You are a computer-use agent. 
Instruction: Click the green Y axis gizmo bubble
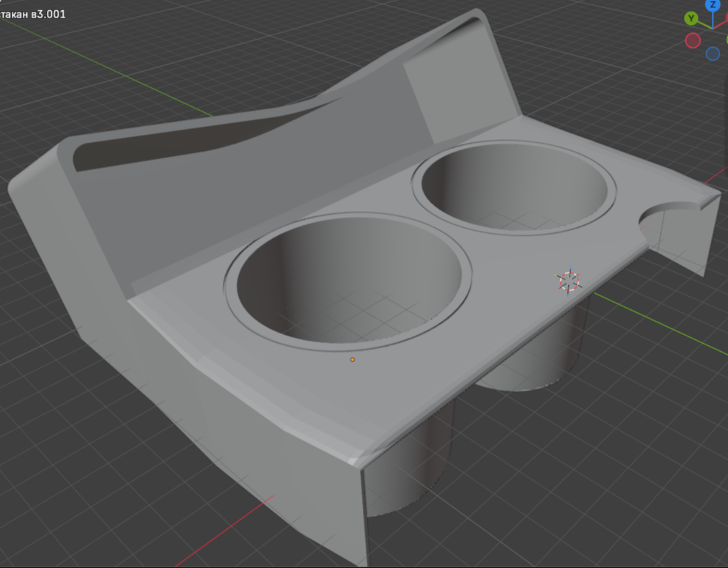coord(691,18)
